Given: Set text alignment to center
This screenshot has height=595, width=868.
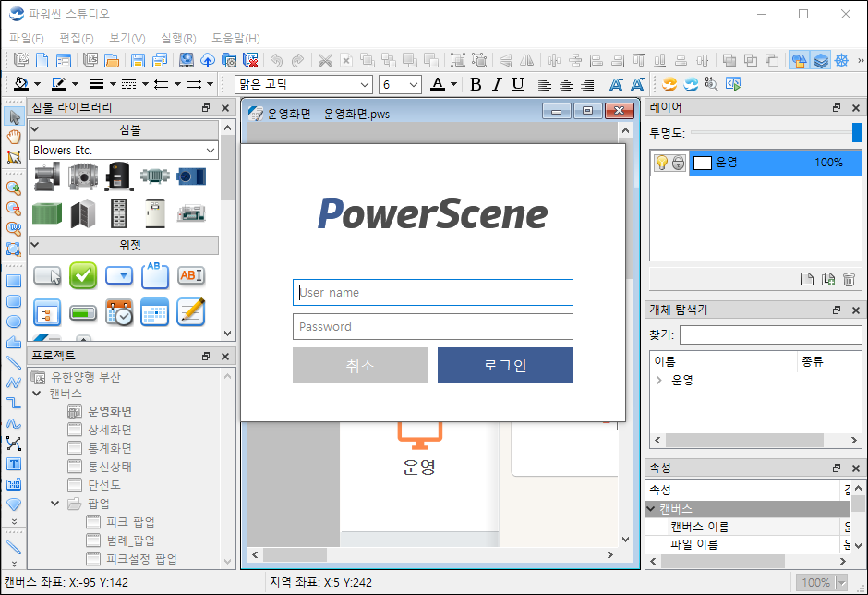Looking at the screenshot, I should (566, 84).
